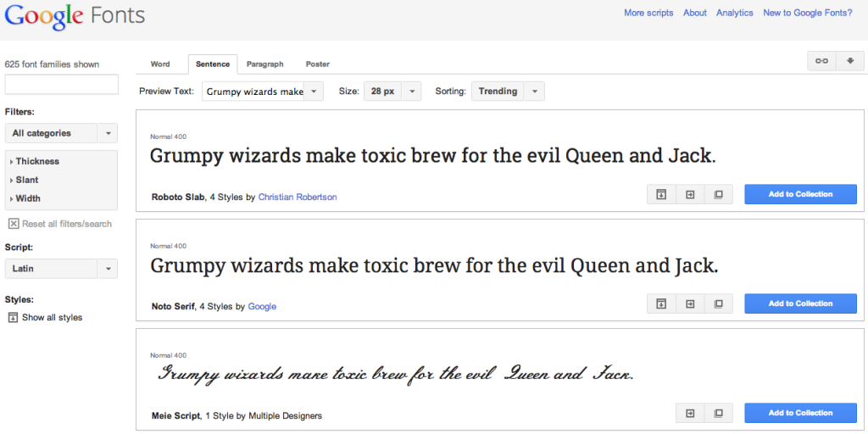Click the Trending sorting value

[x=498, y=92]
